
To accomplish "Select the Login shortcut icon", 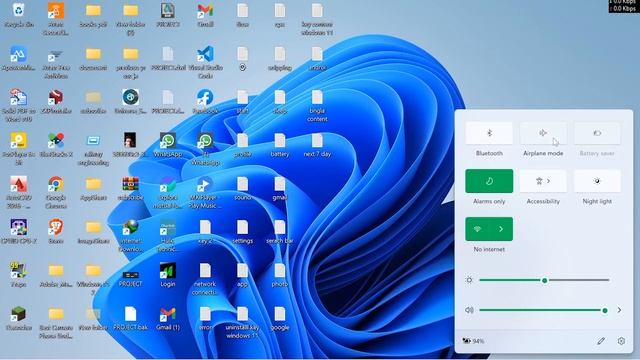I will (168, 274).
